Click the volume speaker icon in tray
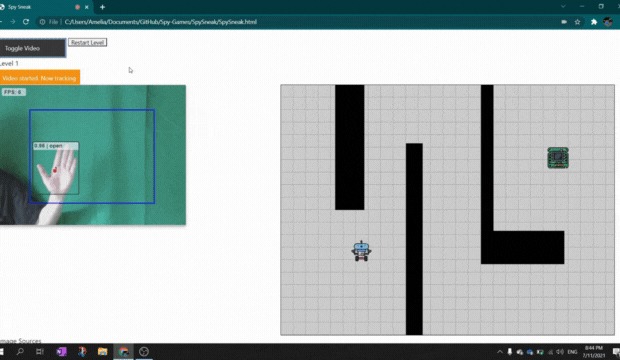The height and width of the screenshot is (360, 620). pos(560,352)
